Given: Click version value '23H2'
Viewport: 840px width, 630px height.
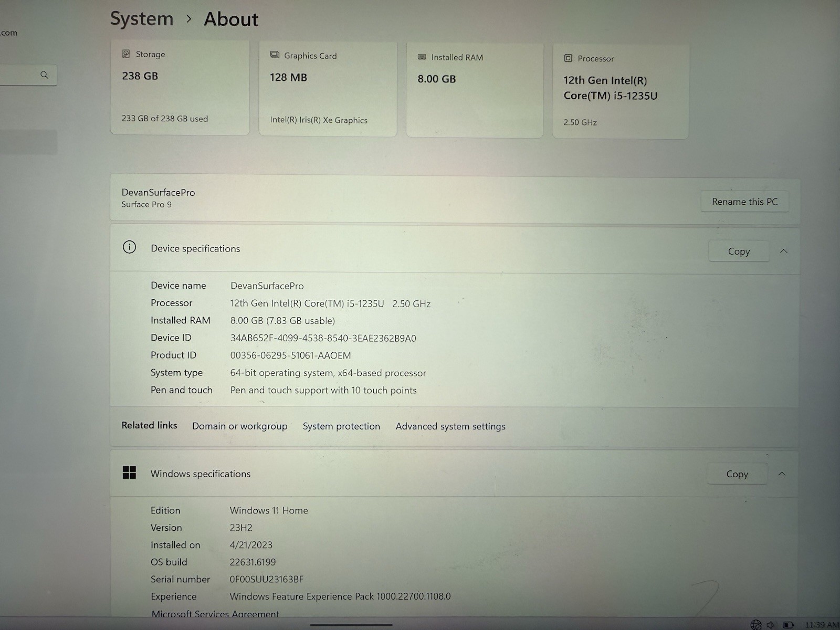Looking at the screenshot, I should pos(241,528).
